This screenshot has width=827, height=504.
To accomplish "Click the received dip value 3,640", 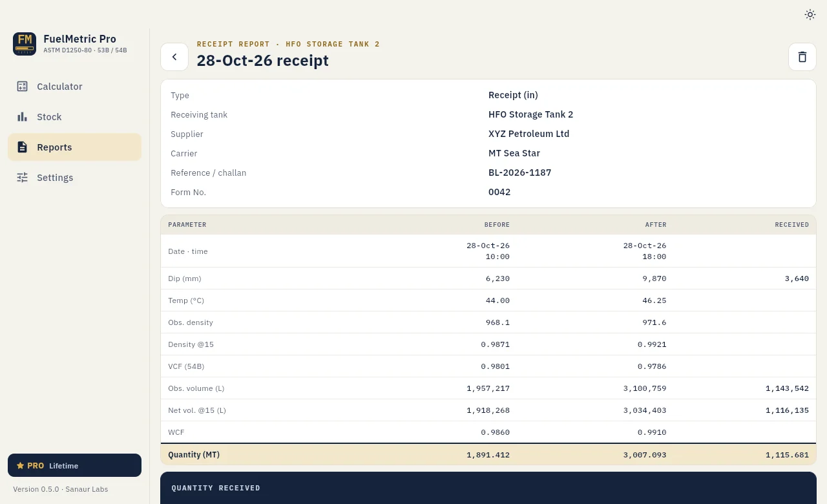I will pyautogui.click(x=797, y=278).
